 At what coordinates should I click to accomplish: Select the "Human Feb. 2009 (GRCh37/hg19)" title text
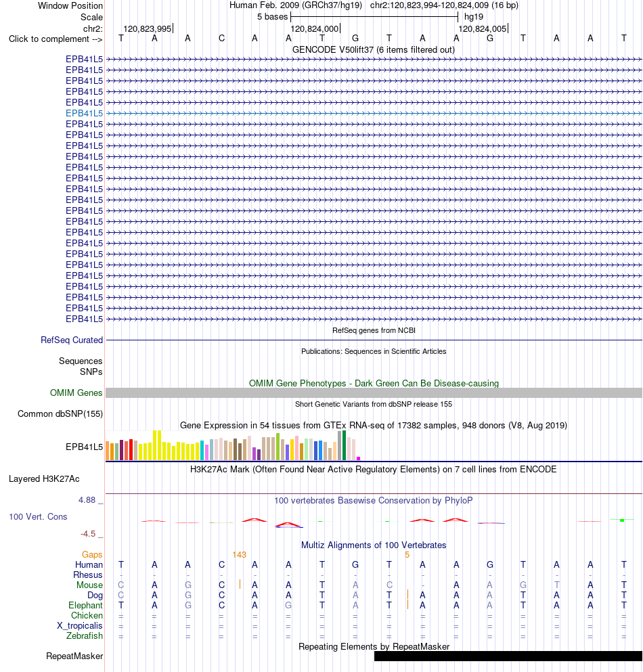[x=296, y=5]
